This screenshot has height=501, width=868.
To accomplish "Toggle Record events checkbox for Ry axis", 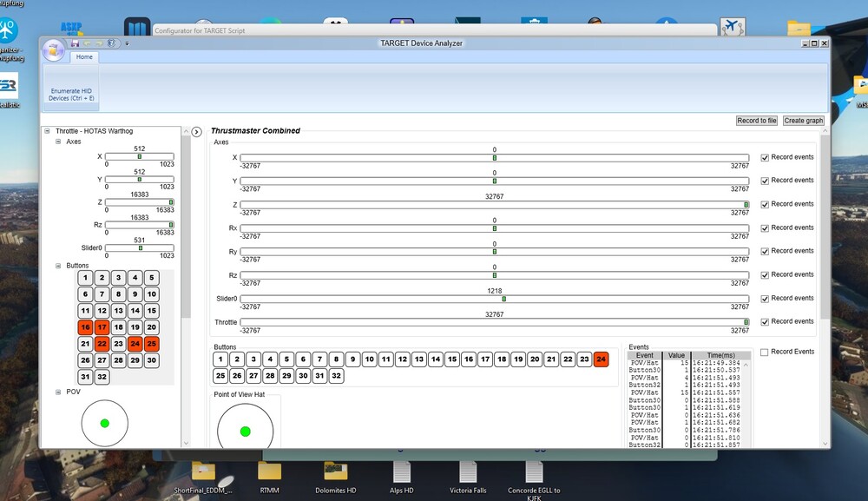I will tap(765, 251).
